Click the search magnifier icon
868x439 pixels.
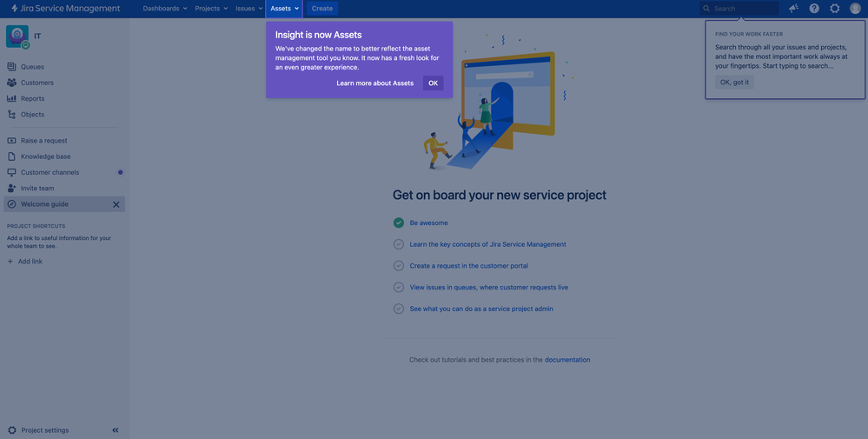706,9
